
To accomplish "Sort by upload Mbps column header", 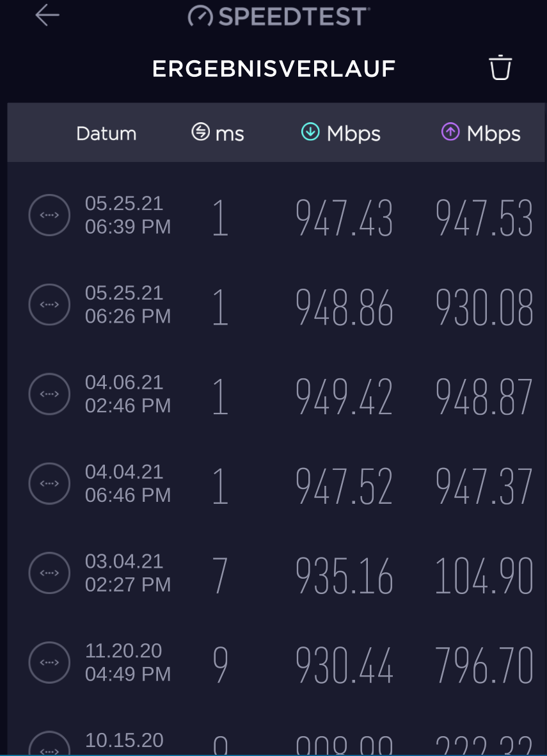I will (x=481, y=133).
